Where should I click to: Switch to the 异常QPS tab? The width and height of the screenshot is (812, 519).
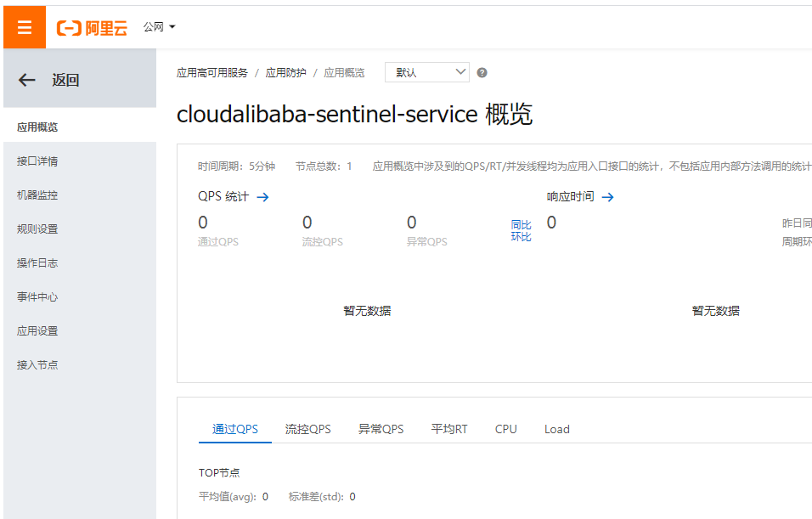[x=381, y=430]
